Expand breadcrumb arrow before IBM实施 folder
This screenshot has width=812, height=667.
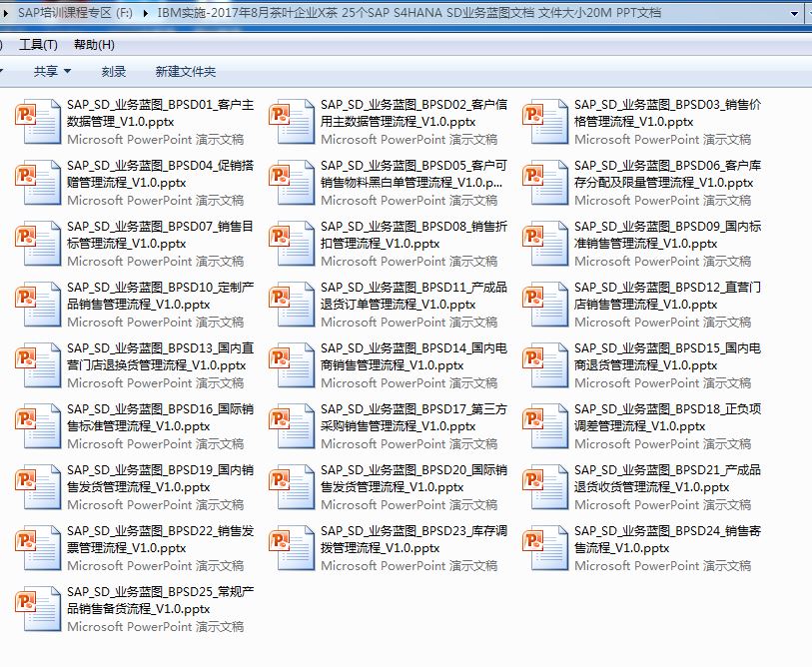[145, 13]
